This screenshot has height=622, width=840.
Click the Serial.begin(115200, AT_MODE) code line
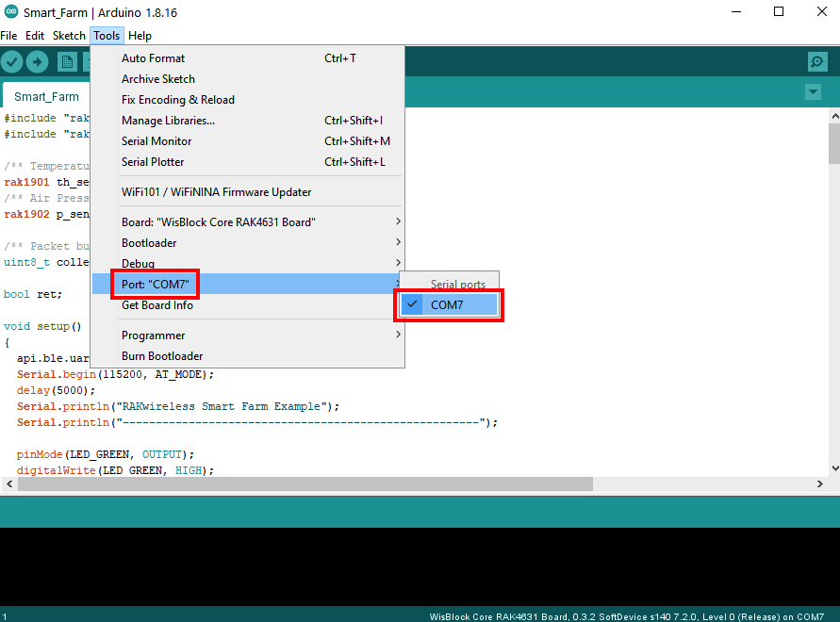[115, 374]
